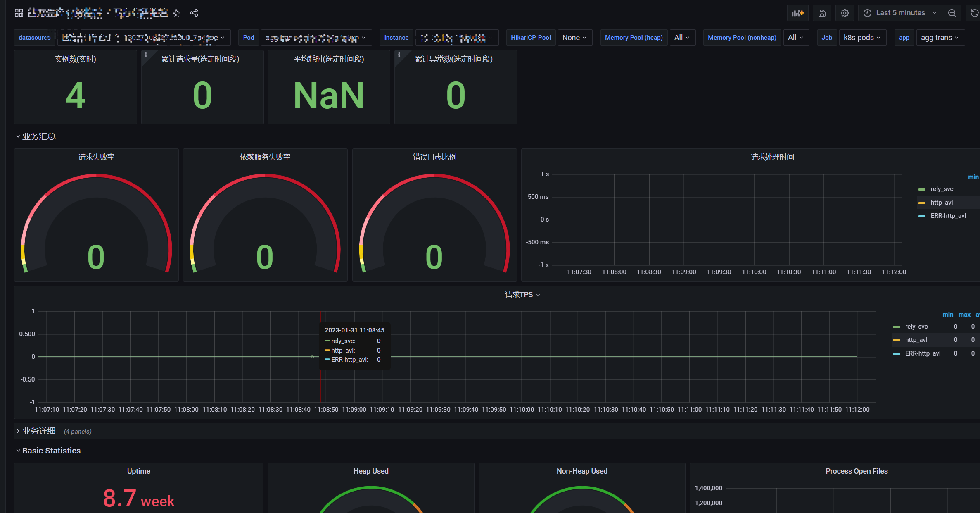Open 依赖服务失败率 panel title menu
Screen dimensions: 980x513
tap(265, 157)
